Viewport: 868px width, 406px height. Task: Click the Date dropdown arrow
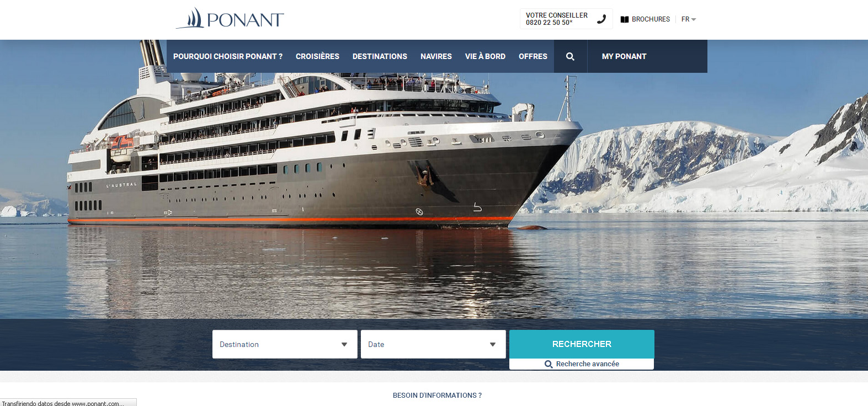click(x=493, y=345)
